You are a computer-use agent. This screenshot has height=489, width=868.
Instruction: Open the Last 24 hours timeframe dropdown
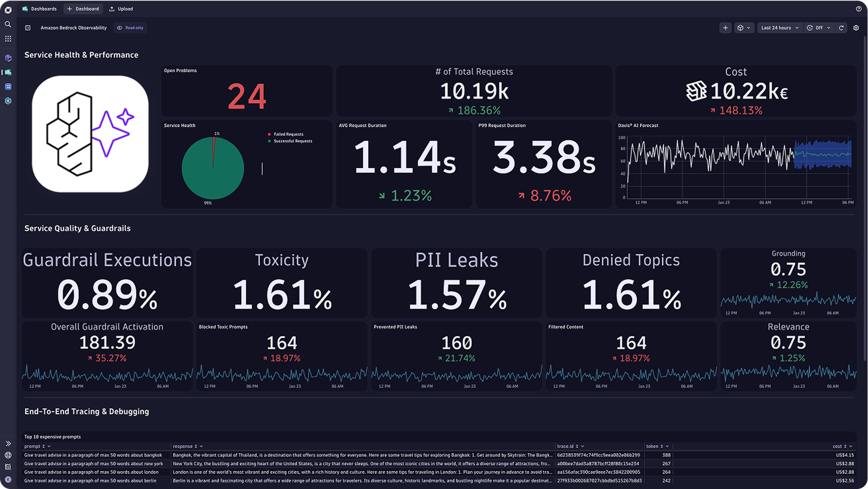(780, 27)
